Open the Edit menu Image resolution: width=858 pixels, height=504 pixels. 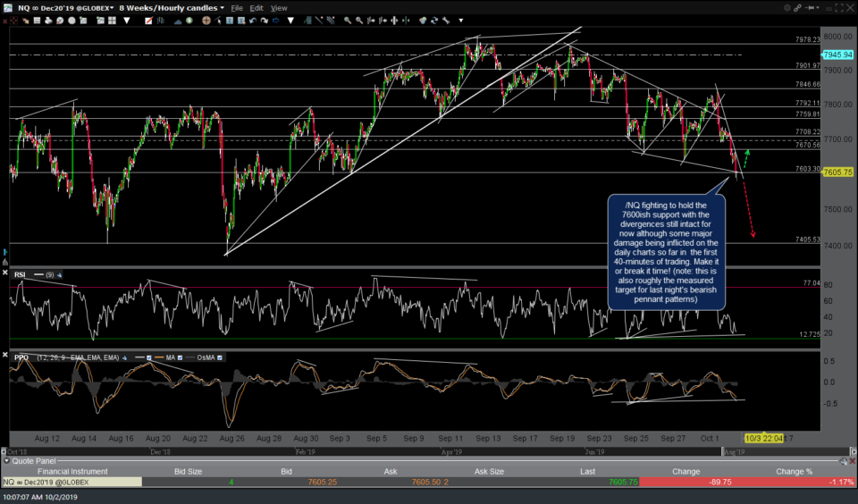(257, 8)
